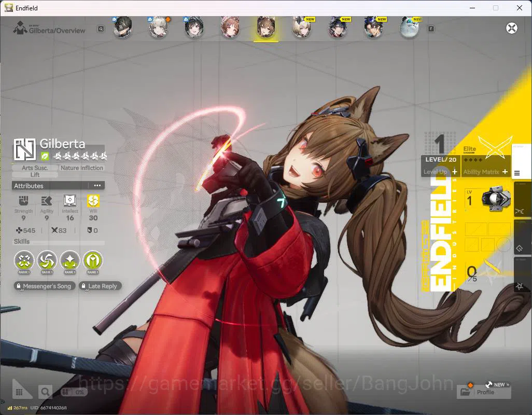Viewport: 532px width, 415px height.
Task: Click the Nature Infliction tag
Action: coord(82,168)
